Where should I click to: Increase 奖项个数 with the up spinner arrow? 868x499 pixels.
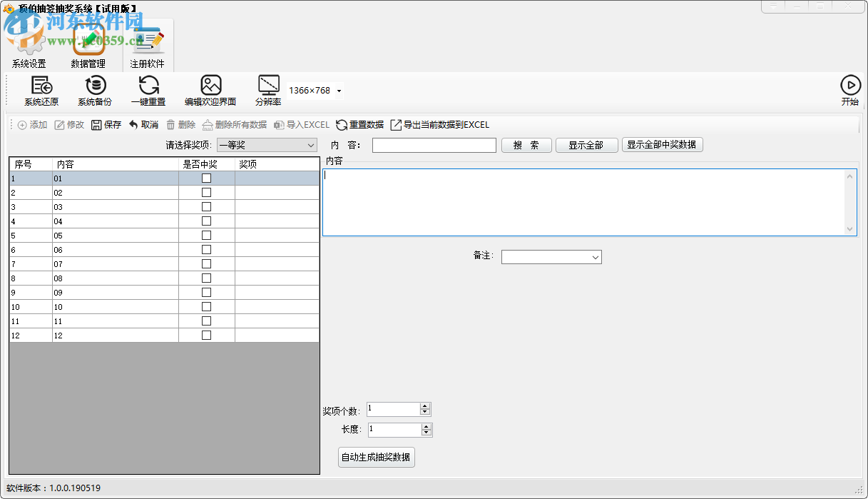[425, 406]
